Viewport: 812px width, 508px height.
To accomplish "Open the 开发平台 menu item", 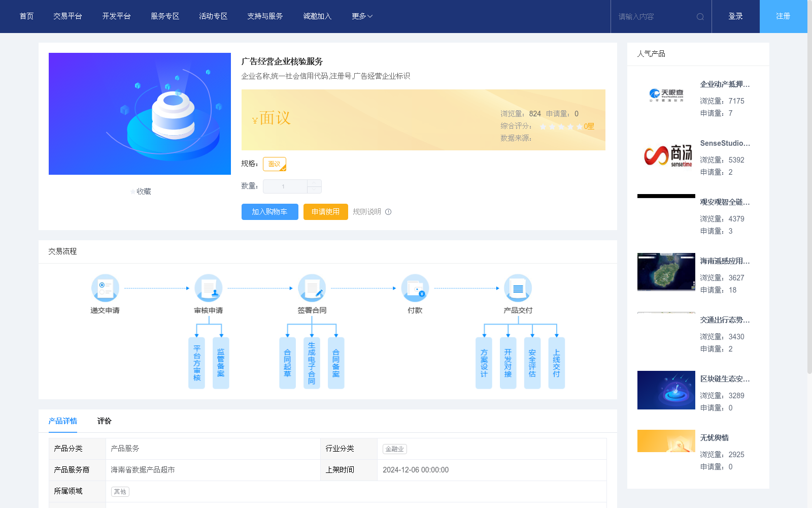I will click(x=116, y=16).
